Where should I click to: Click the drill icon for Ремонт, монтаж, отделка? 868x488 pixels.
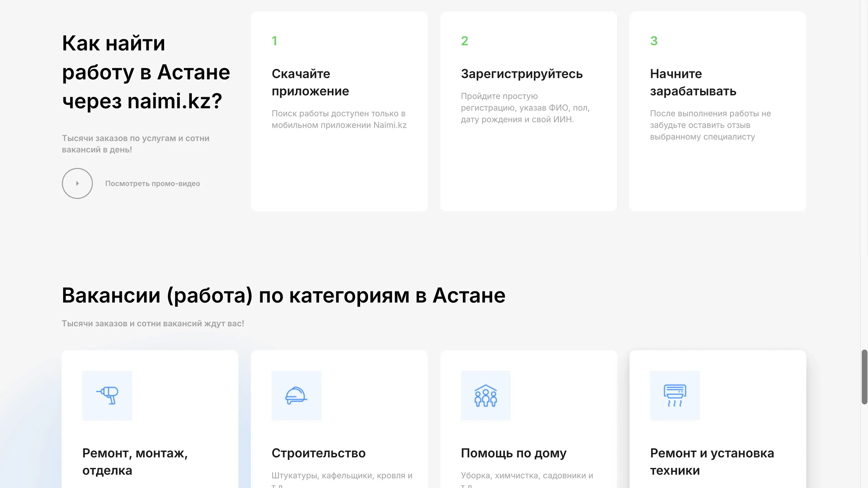pyautogui.click(x=107, y=395)
